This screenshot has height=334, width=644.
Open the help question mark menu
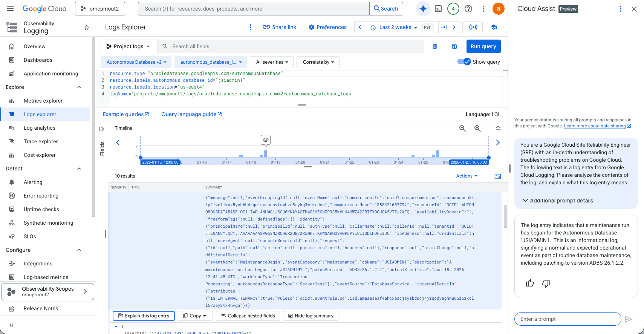[x=468, y=9]
